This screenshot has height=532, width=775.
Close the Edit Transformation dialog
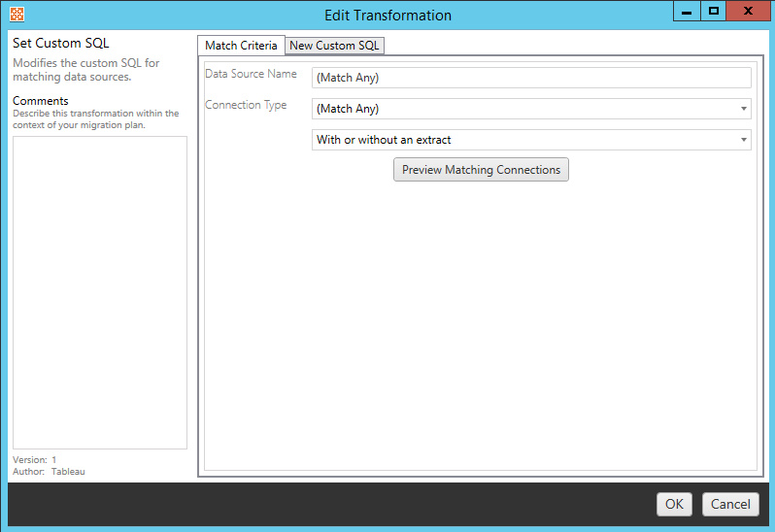coord(749,13)
